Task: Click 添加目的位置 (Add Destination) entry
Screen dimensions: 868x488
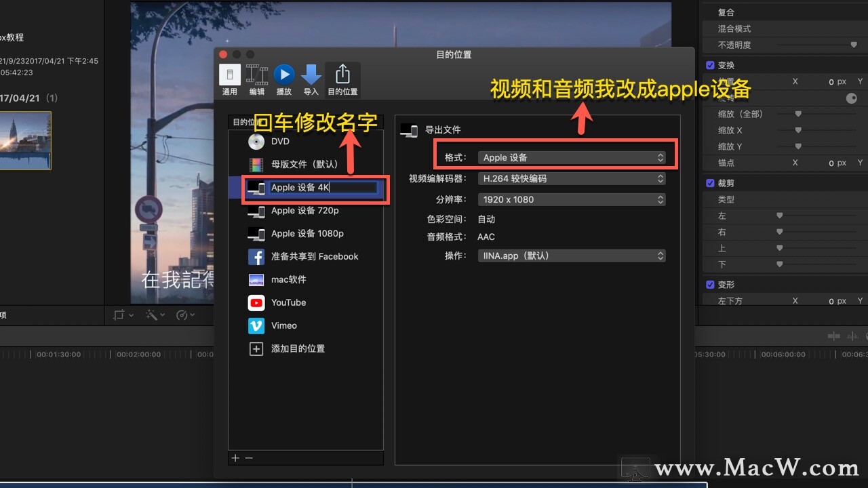Action: tap(306, 349)
